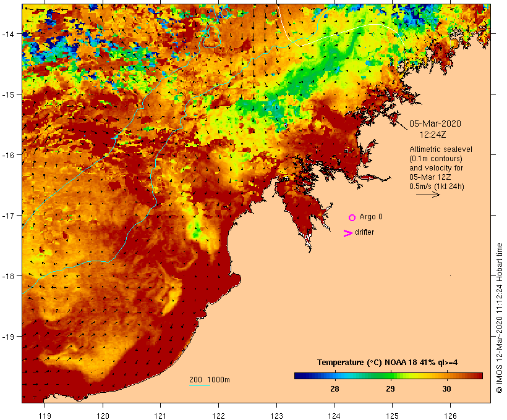The image size is (507, 420).
Task: Click the 119 longitude axis label
Action: (x=45, y=416)
